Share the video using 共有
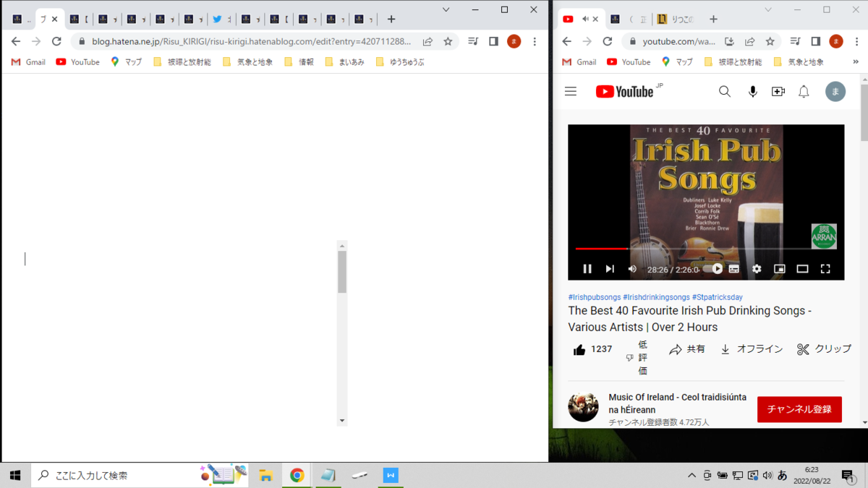Screen dimensions: 868x488 (687, 349)
